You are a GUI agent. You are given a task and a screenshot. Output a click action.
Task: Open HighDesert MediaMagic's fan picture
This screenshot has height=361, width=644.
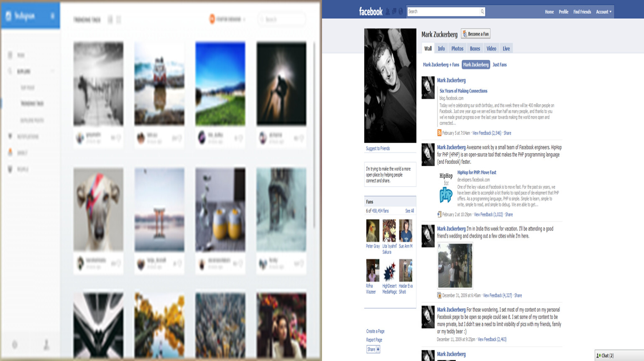tap(389, 270)
